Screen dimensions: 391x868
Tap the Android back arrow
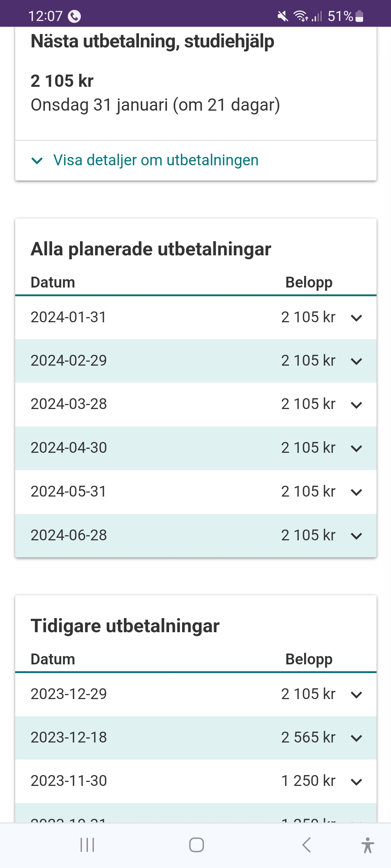[306, 845]
